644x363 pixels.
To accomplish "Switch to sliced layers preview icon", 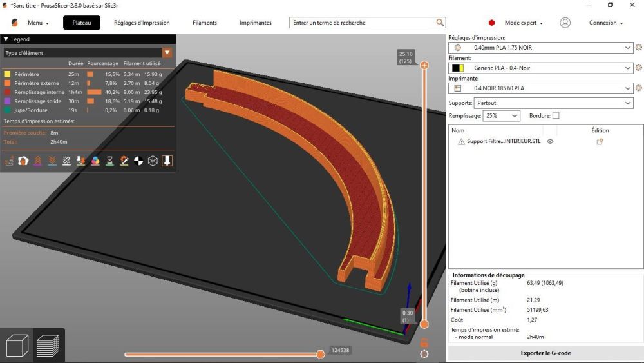I will (x=47, y=344).
